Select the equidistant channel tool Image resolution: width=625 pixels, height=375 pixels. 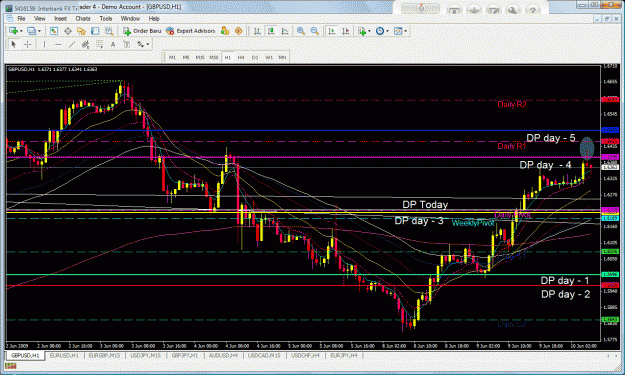85,44
